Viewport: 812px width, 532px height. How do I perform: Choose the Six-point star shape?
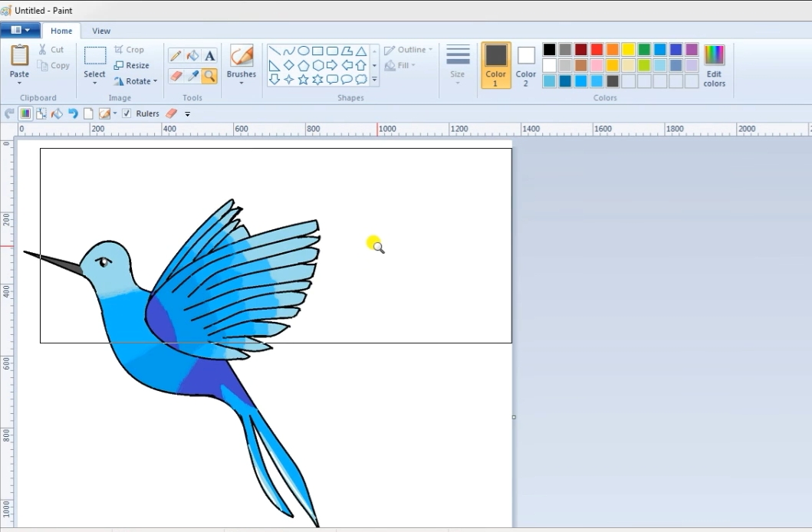[318, 80]
